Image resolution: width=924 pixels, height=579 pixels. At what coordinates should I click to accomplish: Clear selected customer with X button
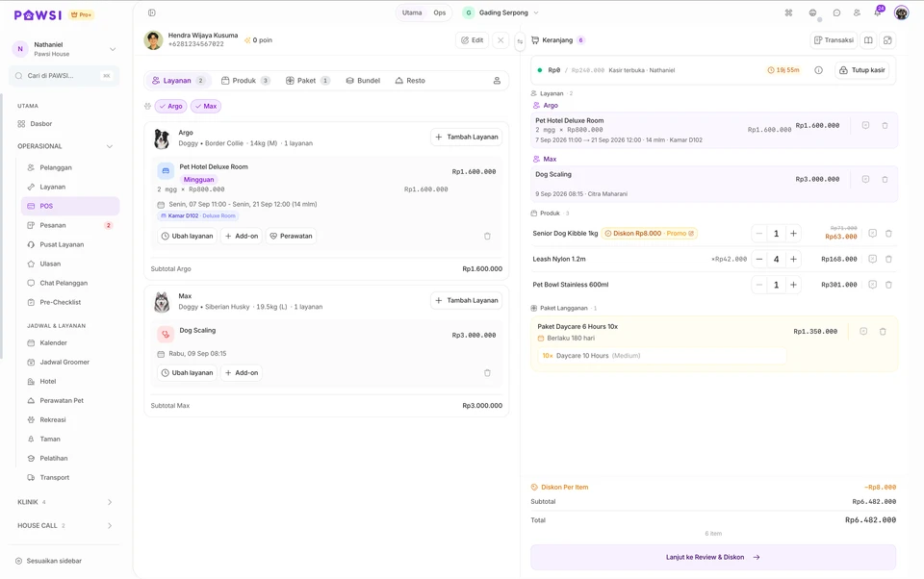click(500, 40)
